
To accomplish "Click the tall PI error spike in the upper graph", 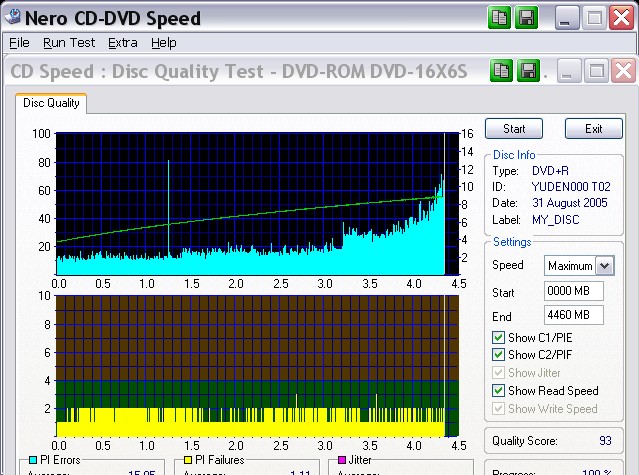I will (x=168, y=208).
